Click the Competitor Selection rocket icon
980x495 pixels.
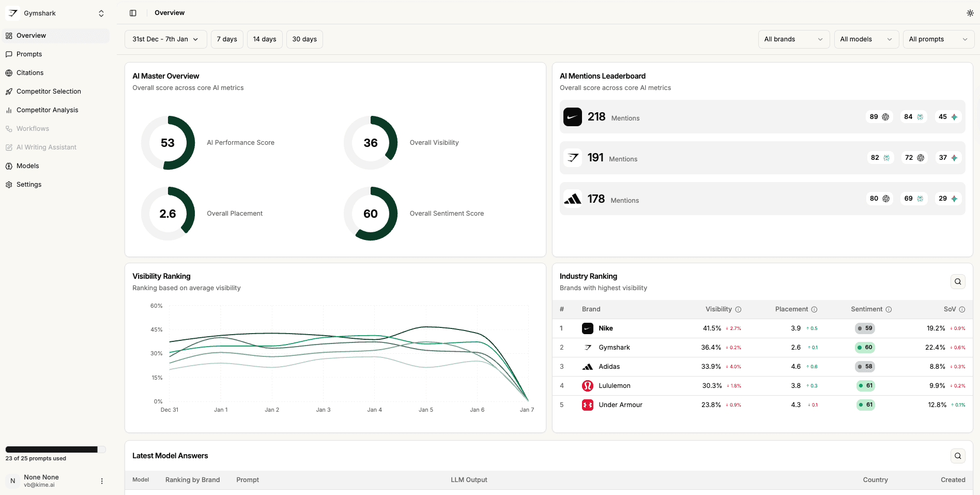coord(9,91)
